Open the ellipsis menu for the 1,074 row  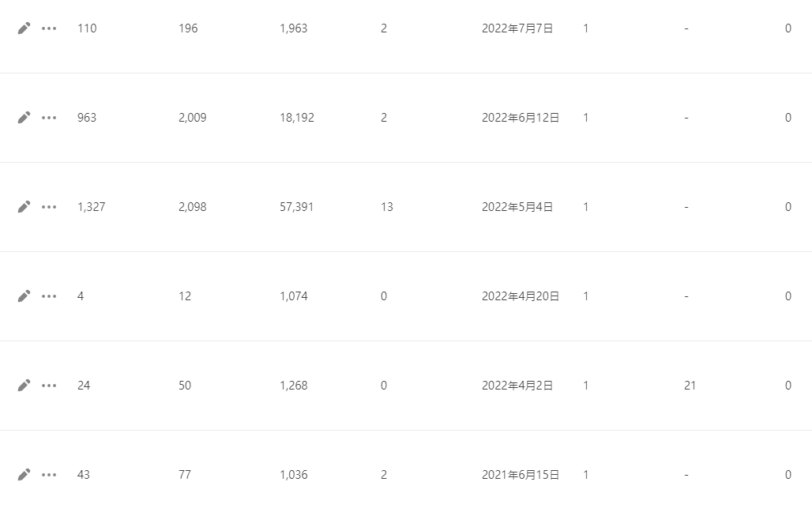click(x=49, y=296)
